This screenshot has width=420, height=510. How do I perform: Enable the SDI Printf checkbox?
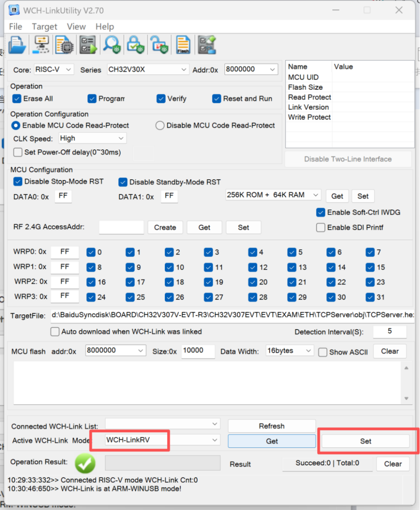(x=321, y=228)
